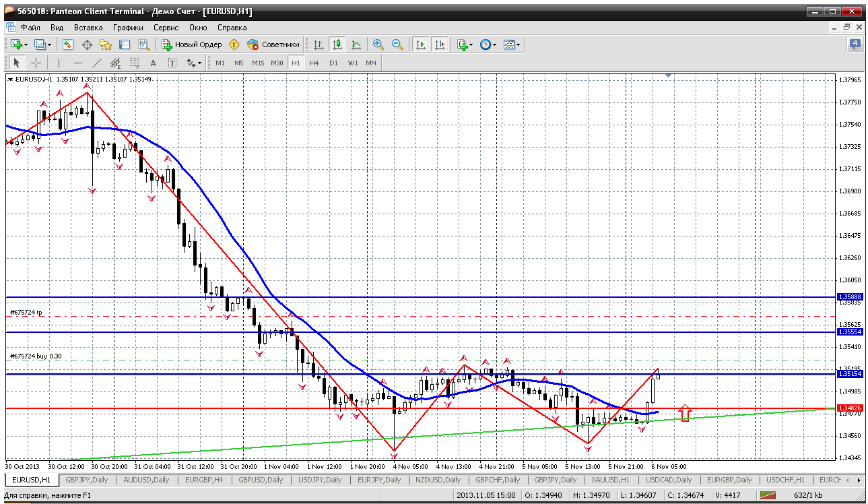Screen dimensions: 868x504
Task: Select the trendline drawing tool
Action: (97, 63)
